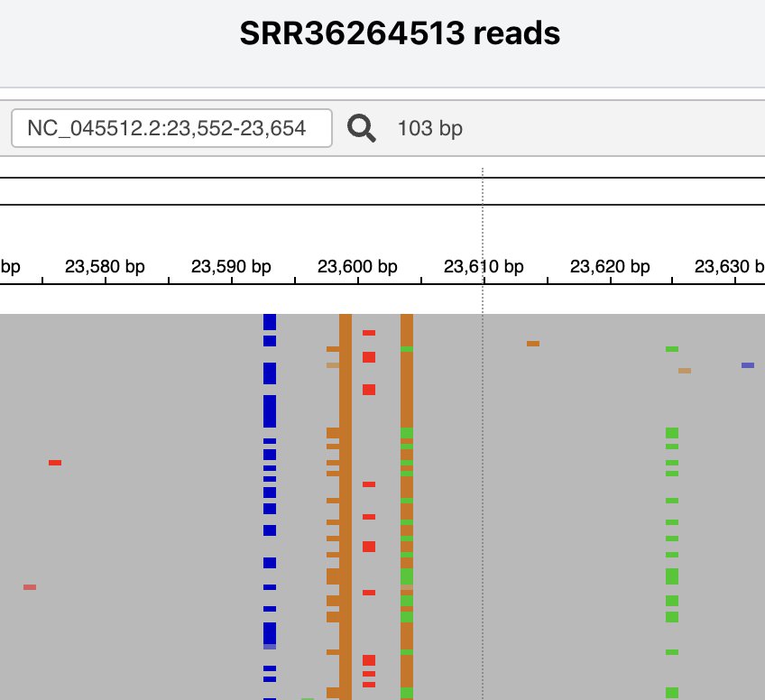Viewport: 765px width, 700px height.
Task: Click the 23,620 bp ruler label
Action: pyautogui.click(x=610, y=267)
